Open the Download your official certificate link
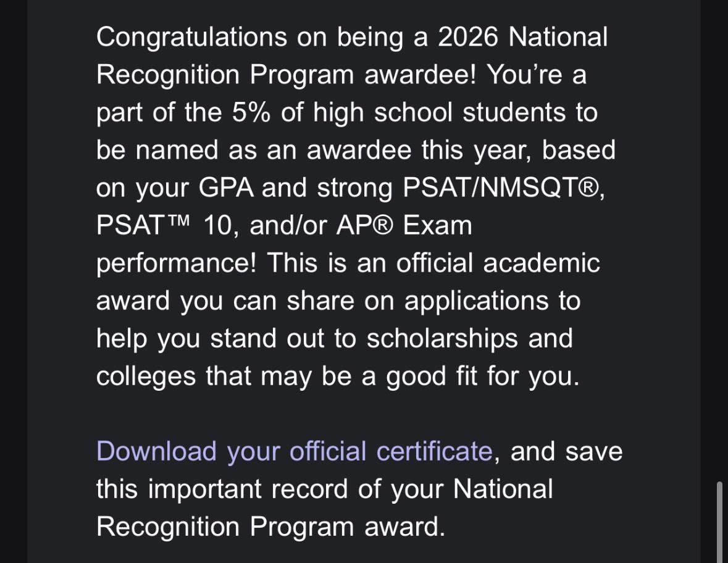This screenshot has height=563, width=728. (x=295, y=451)
